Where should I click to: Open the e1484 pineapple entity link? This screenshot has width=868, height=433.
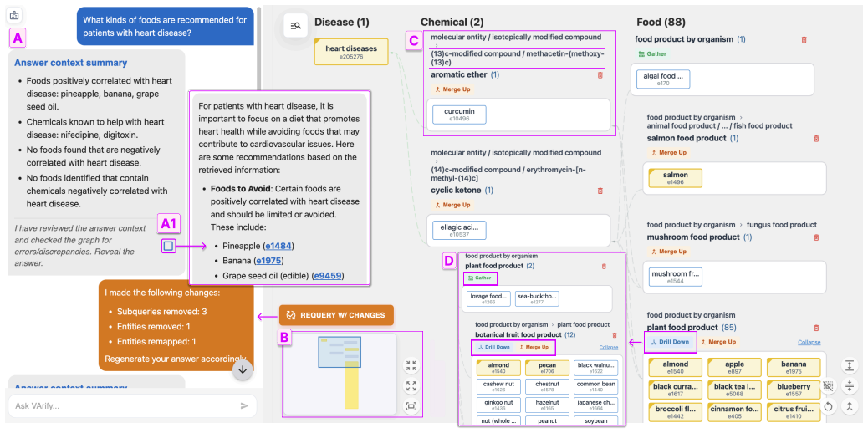(278, 245)
